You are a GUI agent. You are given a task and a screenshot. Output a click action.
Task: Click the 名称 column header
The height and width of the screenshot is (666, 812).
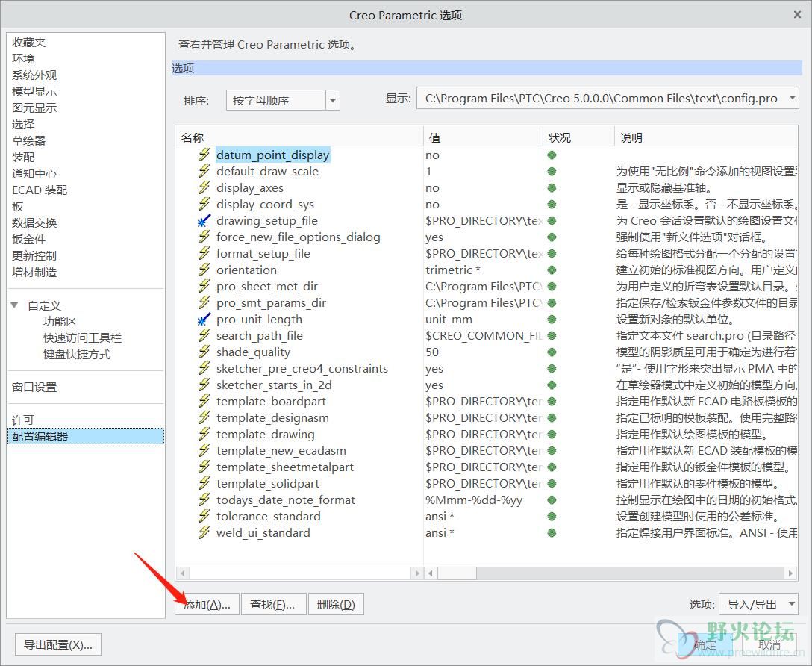299,138
